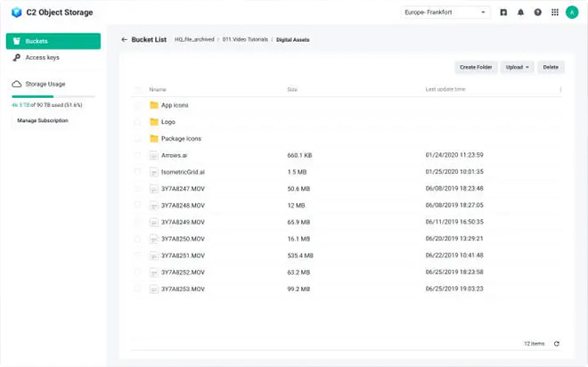The height and width of the screenshot is (367, 588).
Task: Click the Create Folder button
Action: pos(475,67)
